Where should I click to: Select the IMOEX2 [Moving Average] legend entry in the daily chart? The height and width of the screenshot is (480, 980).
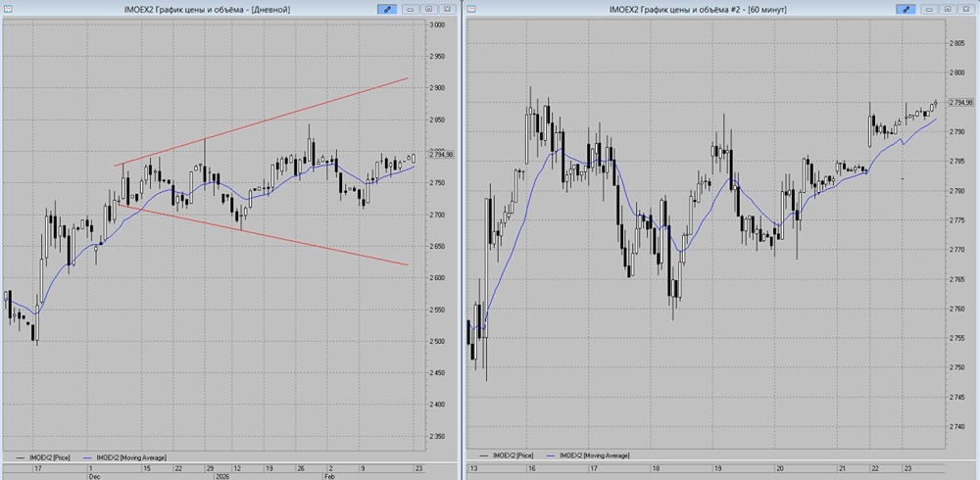[123, 458]
